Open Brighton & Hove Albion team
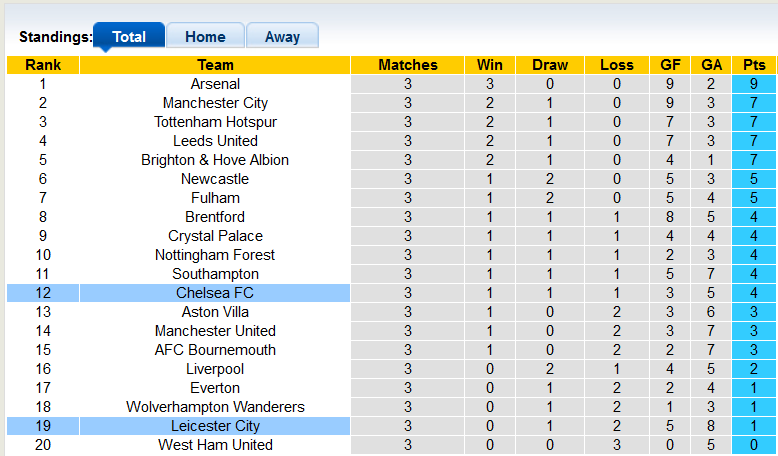 pos(215,160)
